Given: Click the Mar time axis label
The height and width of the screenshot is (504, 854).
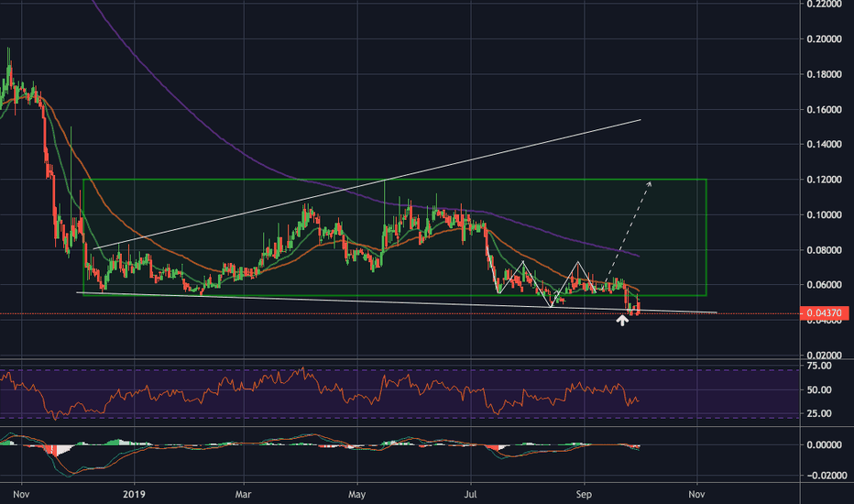Looking at the screenshot, I should [243, 494].
